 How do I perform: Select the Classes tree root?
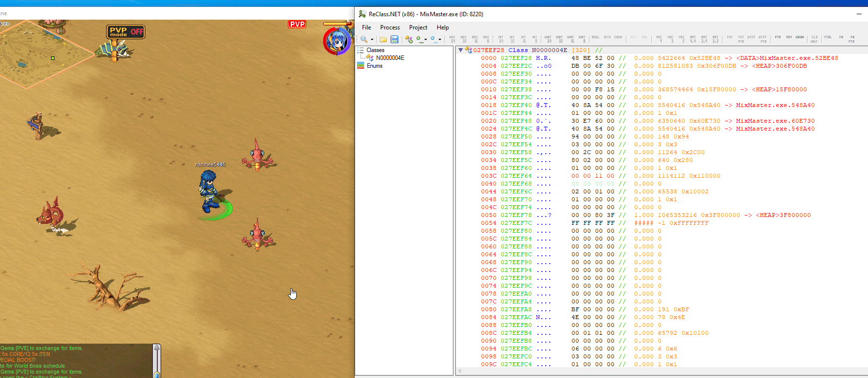pyautogui.click(x=375, y=50)
